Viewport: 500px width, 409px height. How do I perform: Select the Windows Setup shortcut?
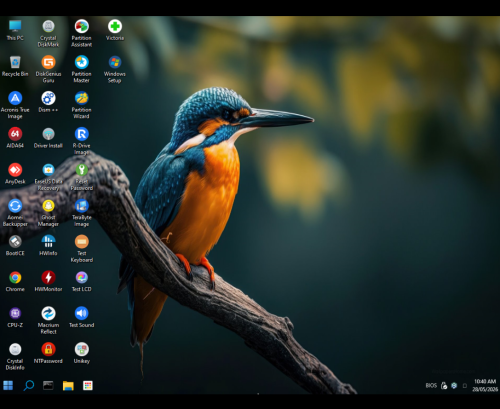115,69
